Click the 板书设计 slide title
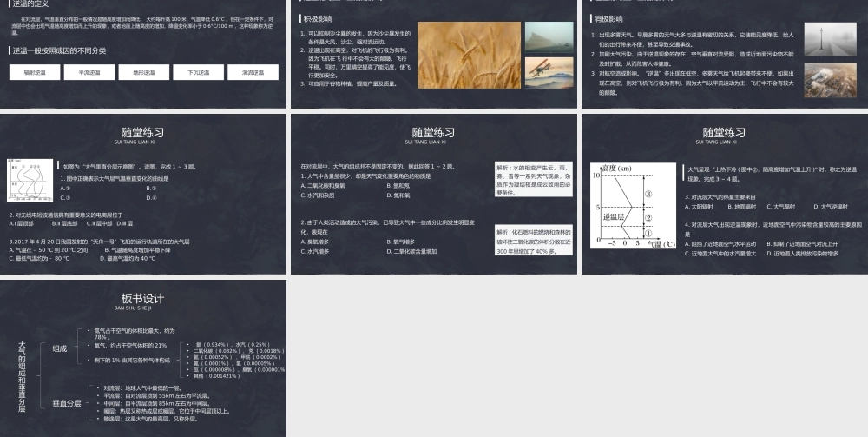Image resolution: width=868 pixels, height=437 pixels. 142,298
